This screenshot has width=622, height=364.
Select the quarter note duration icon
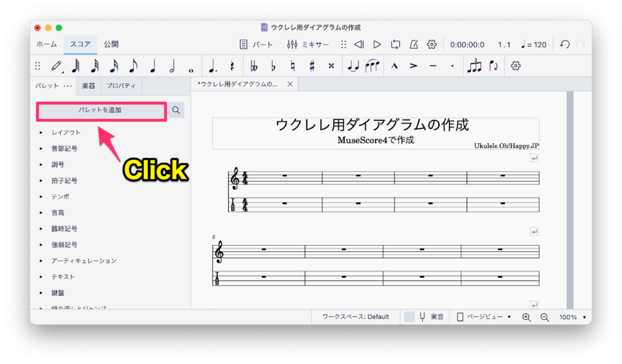[152, 66]
